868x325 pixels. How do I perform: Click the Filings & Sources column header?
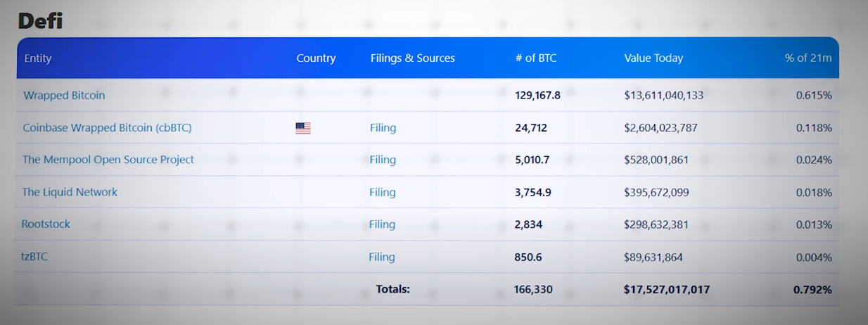click(413, 58)
